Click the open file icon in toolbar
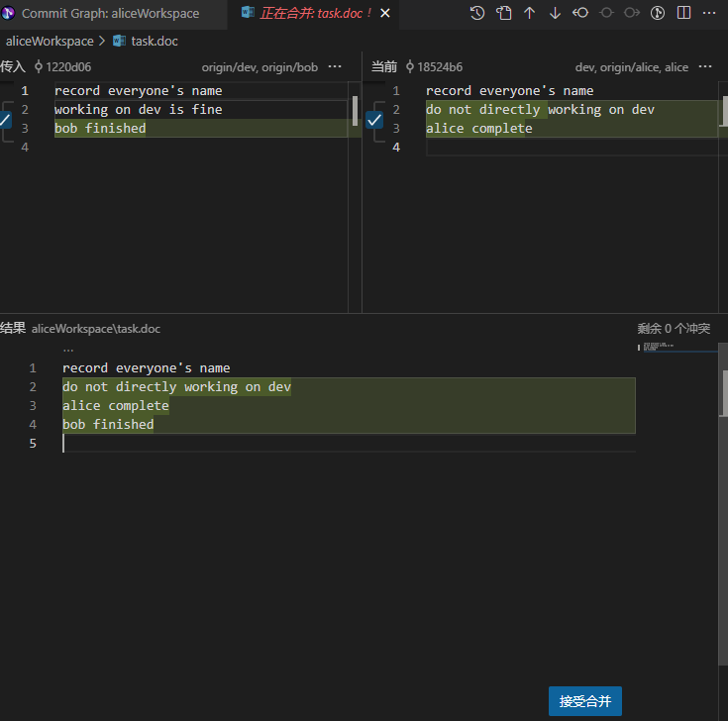 pos(504,13)
